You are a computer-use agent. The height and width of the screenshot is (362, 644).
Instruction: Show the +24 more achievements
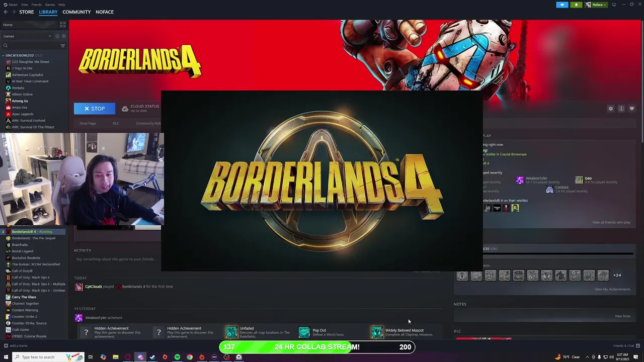(x=617, y=275)
